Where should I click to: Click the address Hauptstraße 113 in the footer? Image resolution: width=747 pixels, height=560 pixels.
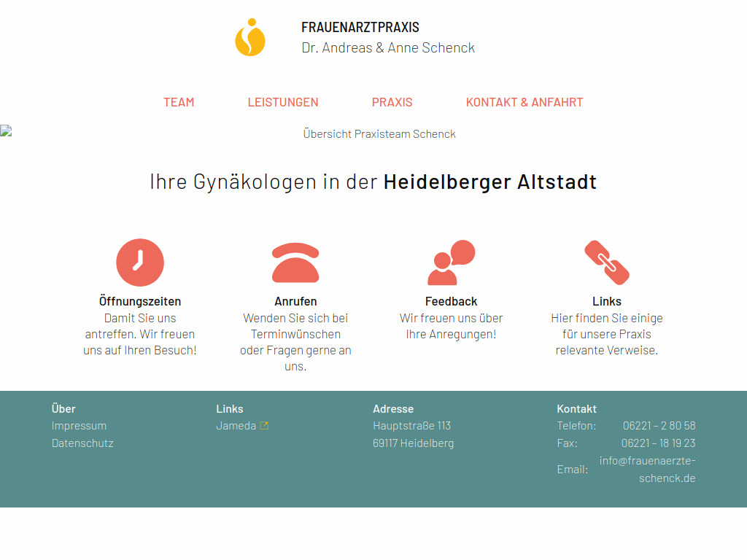[412, 425]
